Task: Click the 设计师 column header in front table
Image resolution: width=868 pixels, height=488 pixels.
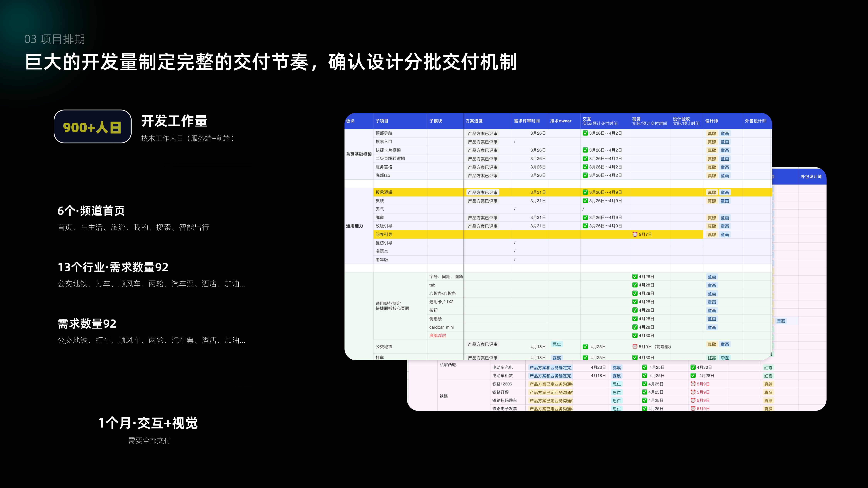Action: coord(712,121)
